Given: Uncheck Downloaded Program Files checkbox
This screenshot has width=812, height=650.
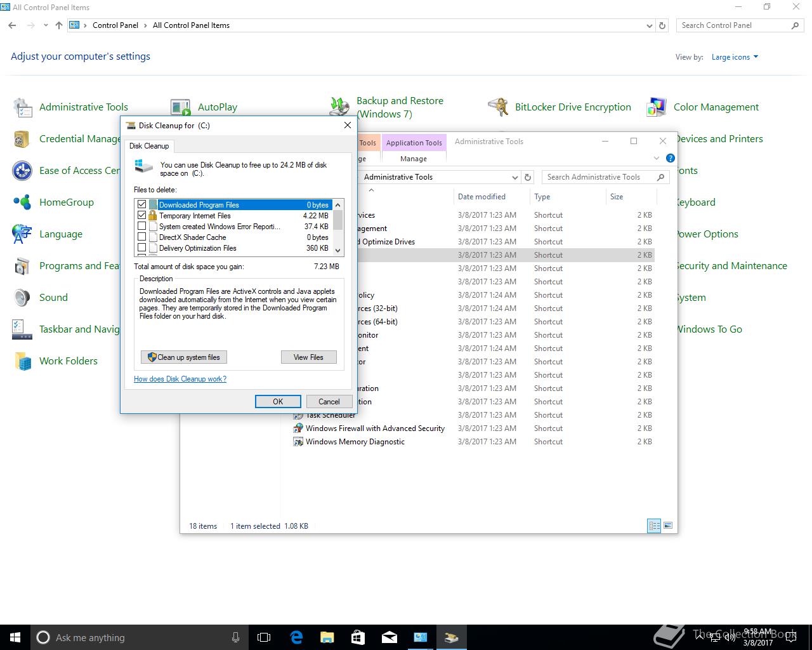Looking at the screenshot, I should tap(141, 204).
